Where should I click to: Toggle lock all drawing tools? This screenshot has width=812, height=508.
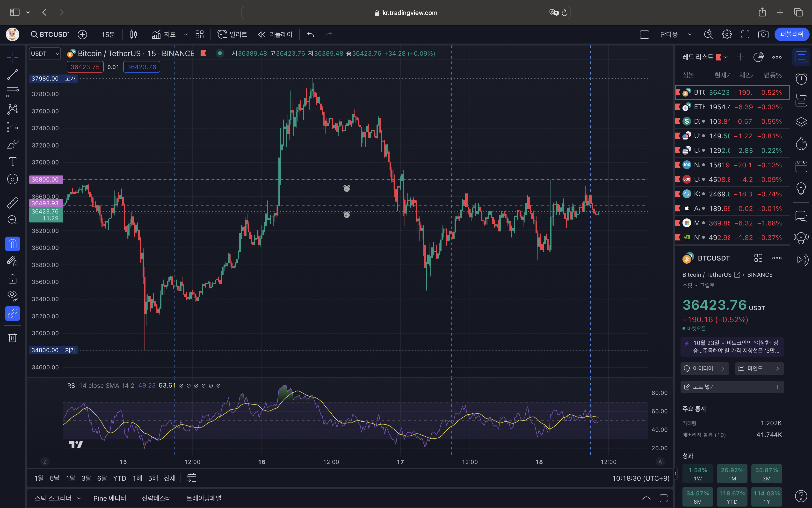point(12,279)
